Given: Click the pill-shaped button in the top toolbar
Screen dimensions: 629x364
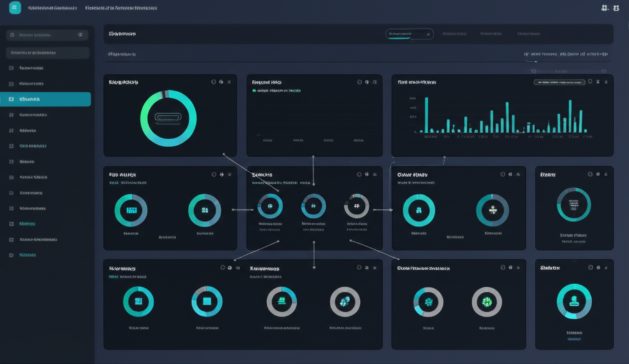Looking at the screenshot, I should click(x=408, y=34).
